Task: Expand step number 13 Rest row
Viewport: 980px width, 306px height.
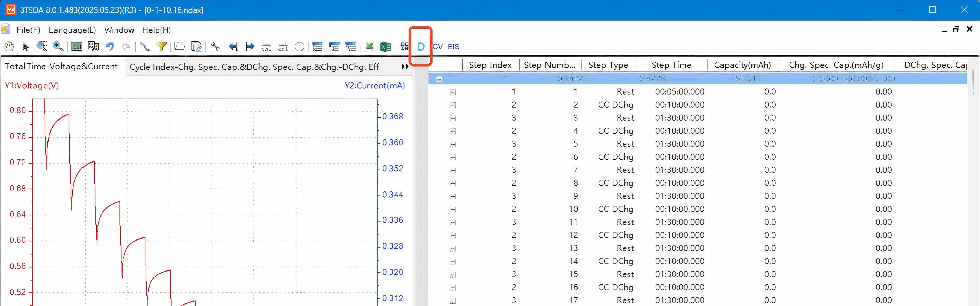Action: [453, 249]
